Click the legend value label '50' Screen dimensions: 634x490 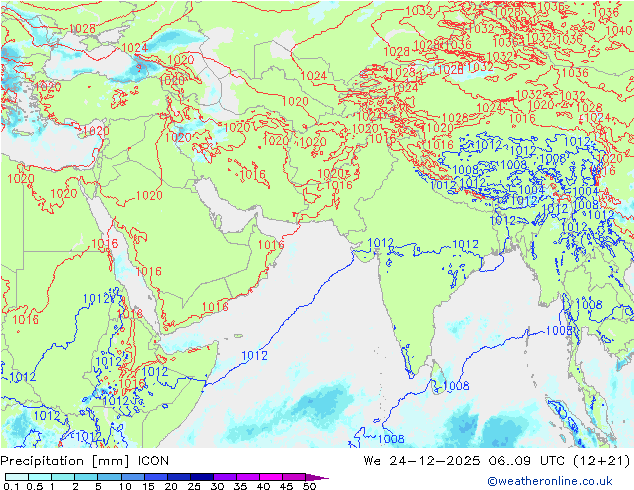click(309, 486)
